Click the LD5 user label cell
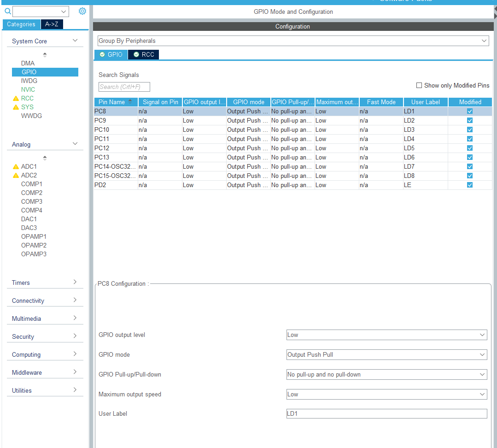This screenshot has width=497, height=448. coord(425,148)
